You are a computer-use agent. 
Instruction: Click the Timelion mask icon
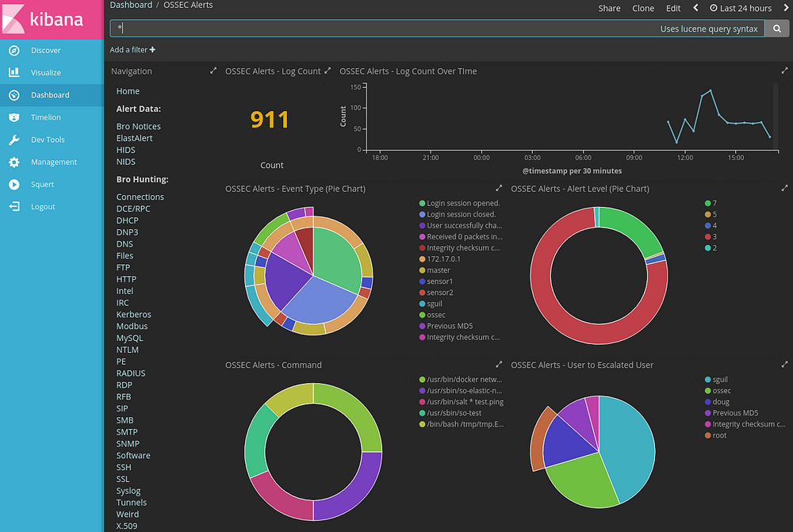coord(14,117)
